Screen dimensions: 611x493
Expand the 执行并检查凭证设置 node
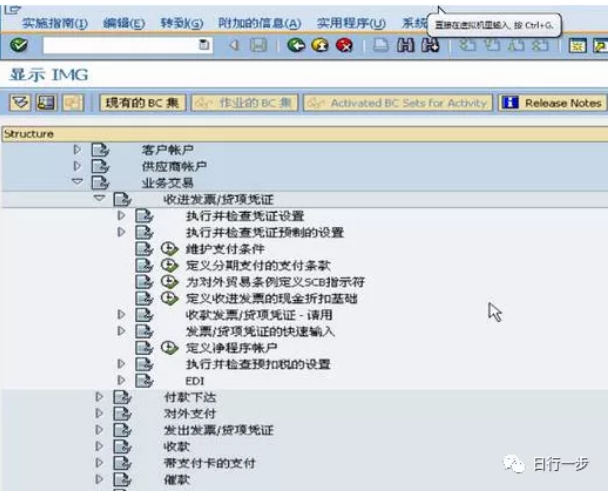[x=121, y=215]
